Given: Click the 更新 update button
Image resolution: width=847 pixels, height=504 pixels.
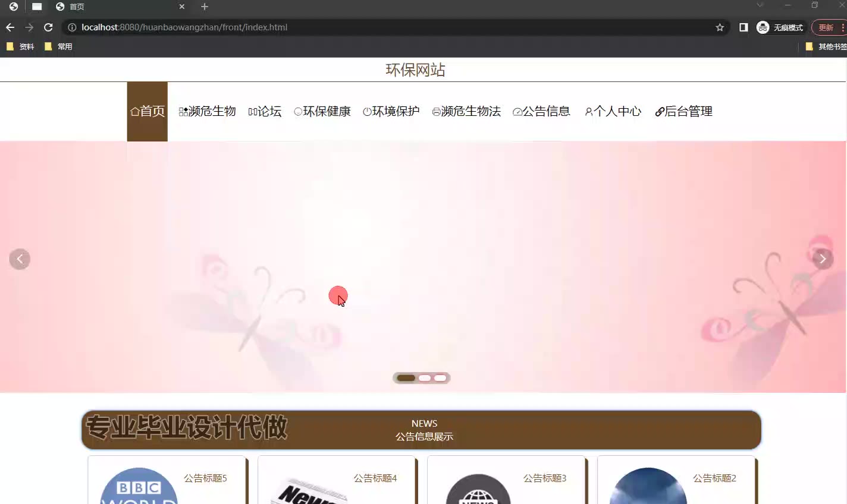Looking at the screenshot, I should point(826,27).
